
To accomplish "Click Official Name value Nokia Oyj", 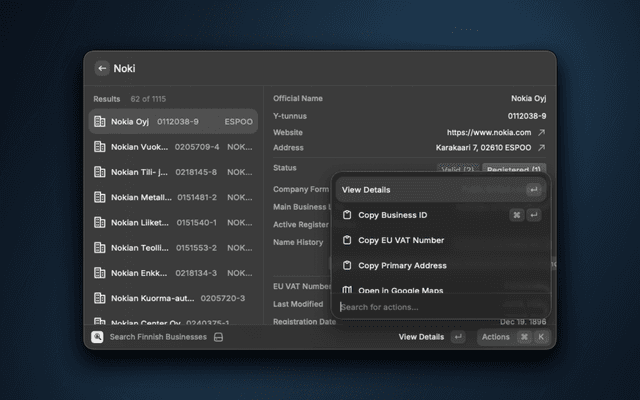I will 528,98.
